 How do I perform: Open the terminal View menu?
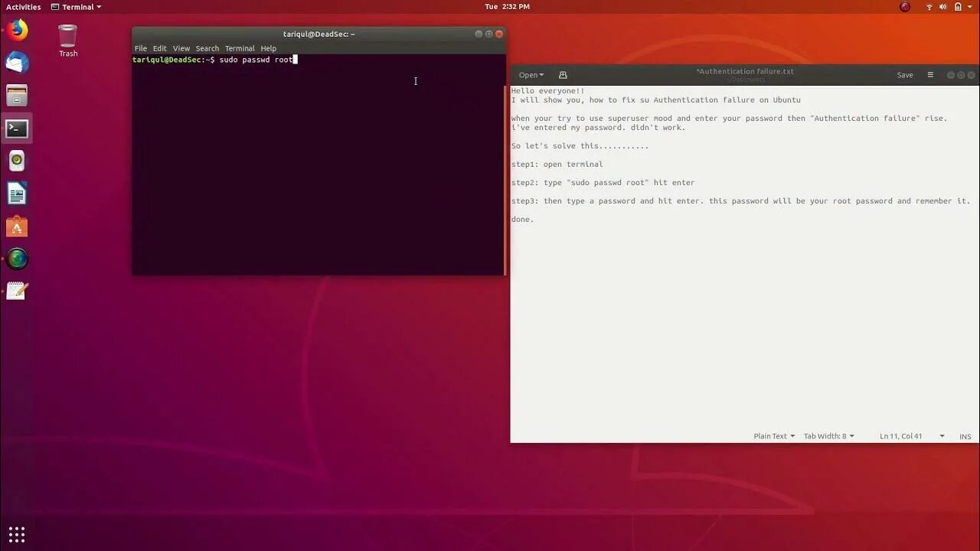pyautogui.click(x=181, y=48)
